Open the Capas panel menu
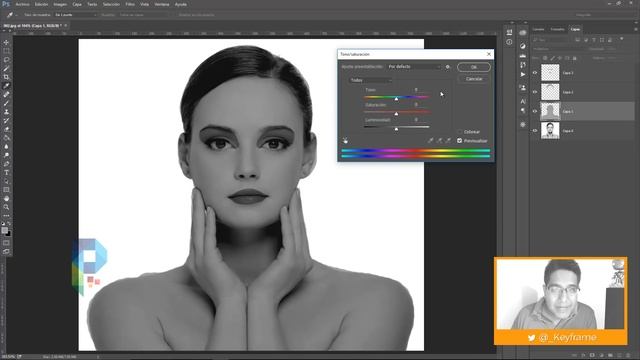 (635, 29)
